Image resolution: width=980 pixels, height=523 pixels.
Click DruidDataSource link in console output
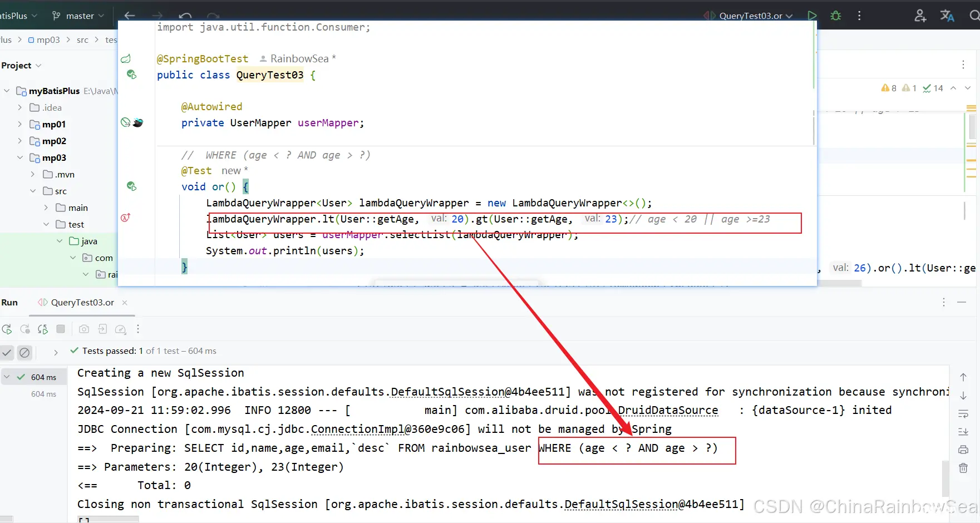[668, 410]
